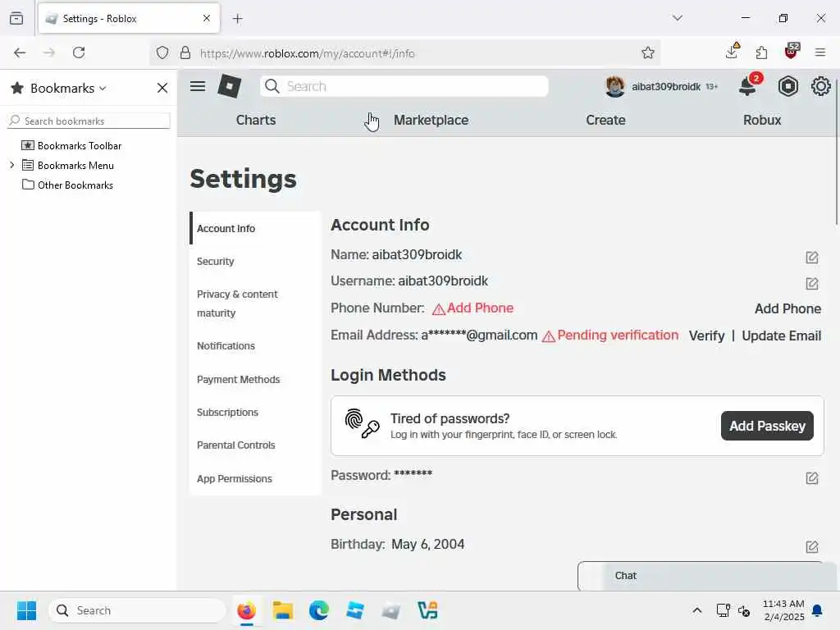Click the site security padlock icon

185,52
